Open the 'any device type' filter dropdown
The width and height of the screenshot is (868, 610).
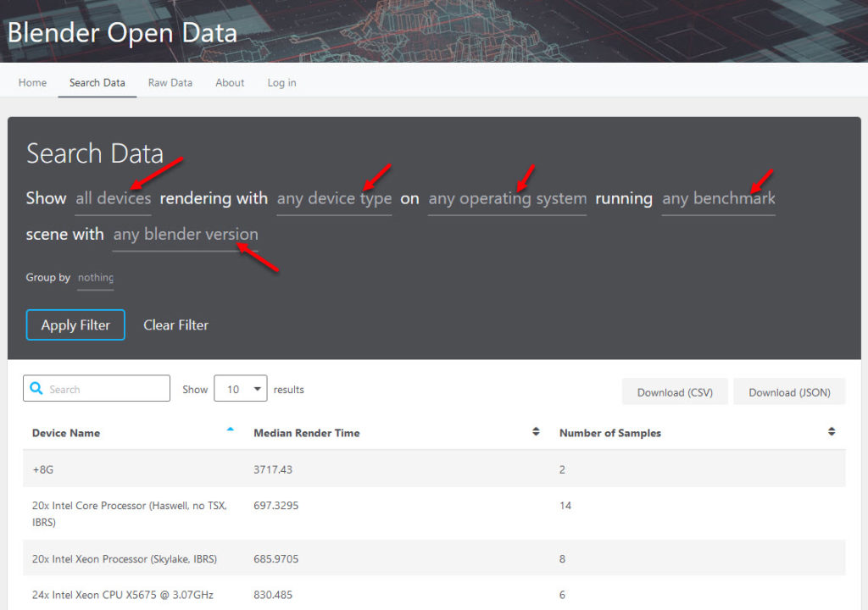[334, 198]
